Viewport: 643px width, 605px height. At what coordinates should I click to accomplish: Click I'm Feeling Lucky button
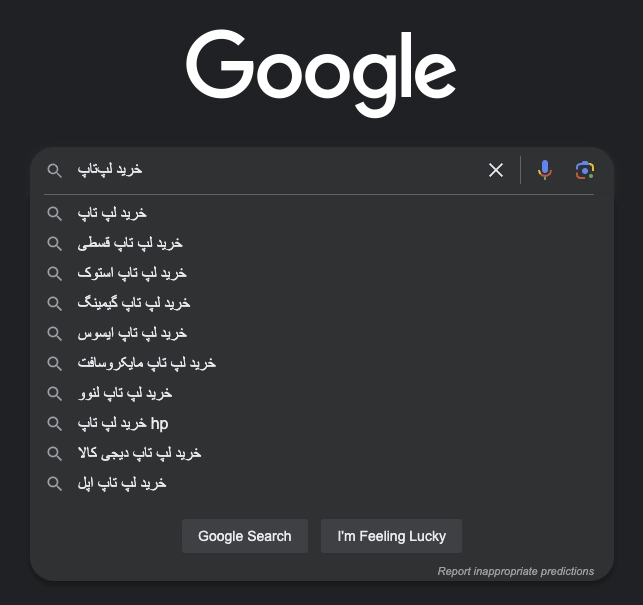(391, 536)
